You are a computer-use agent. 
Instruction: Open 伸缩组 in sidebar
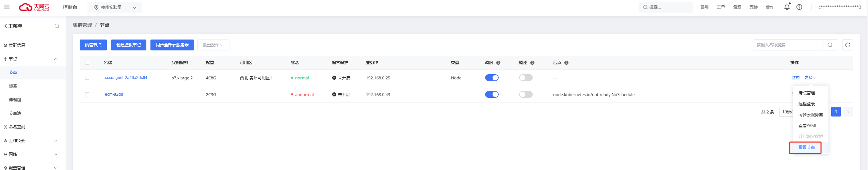pos(15,100)
